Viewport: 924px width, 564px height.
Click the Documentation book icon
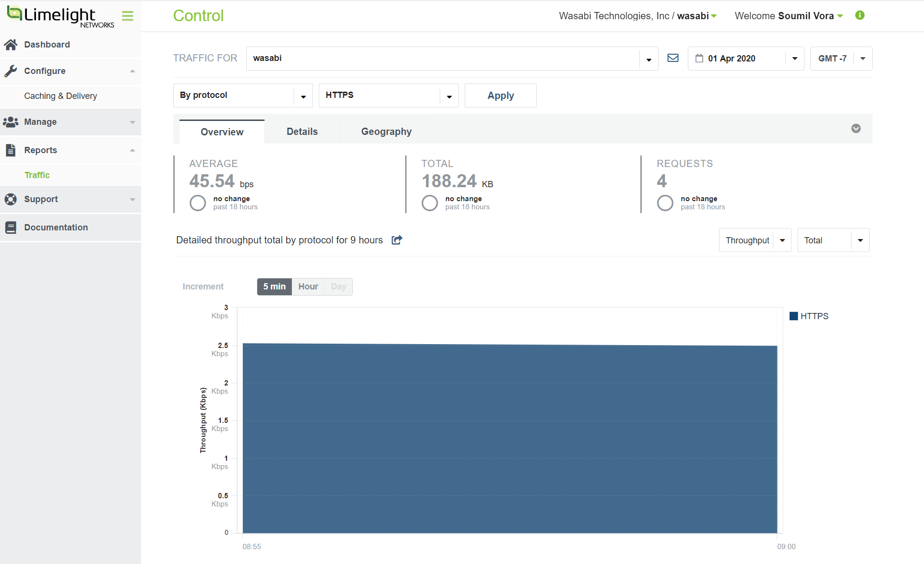click(11, 228)
